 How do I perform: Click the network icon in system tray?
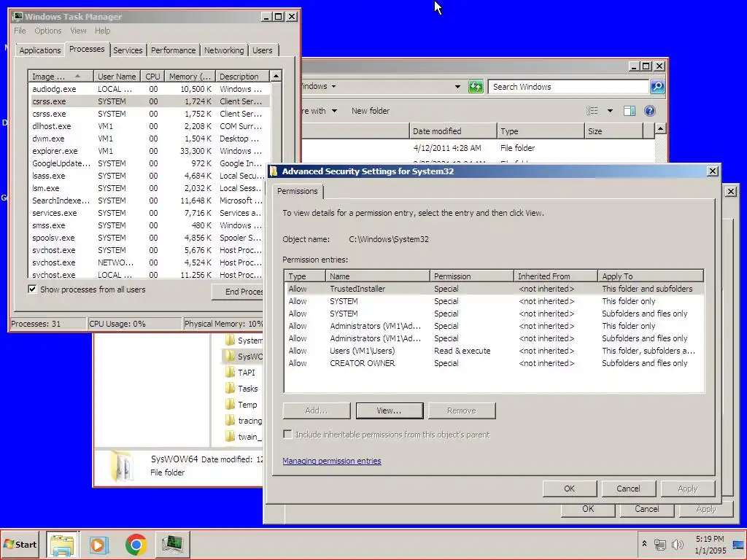[659, 544]
